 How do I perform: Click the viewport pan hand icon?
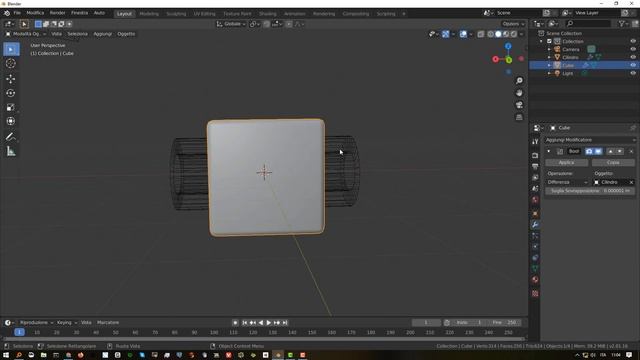point(519,93)
